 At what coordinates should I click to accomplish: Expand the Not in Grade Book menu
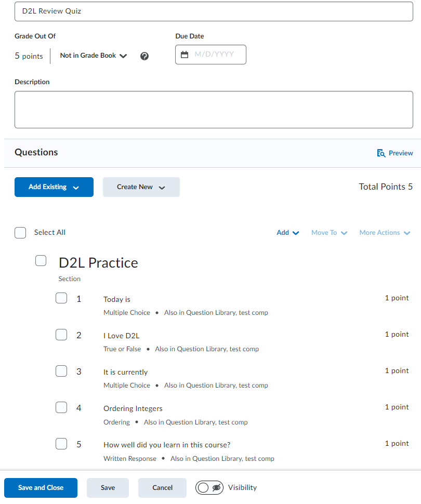[x=94, y=56]
